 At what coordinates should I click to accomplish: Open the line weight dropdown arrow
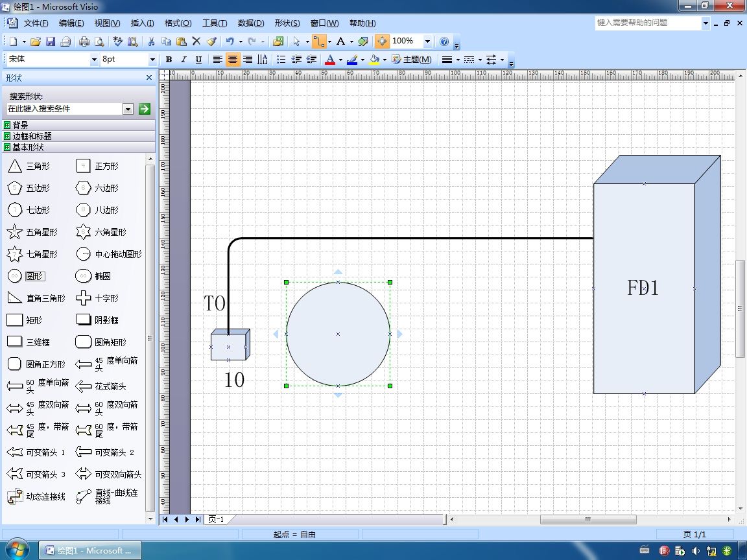(457, 60)
